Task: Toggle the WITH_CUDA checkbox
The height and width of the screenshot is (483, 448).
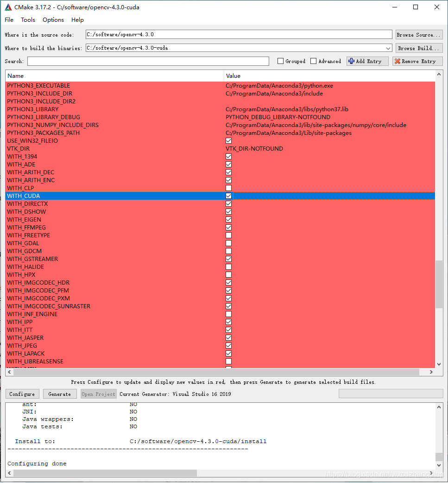Action: [228, 196]
